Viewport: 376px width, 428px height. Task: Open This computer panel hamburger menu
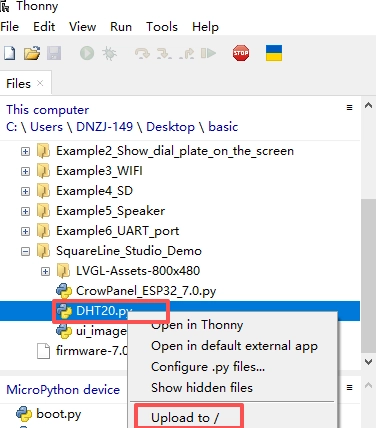(x=349, y=108)
